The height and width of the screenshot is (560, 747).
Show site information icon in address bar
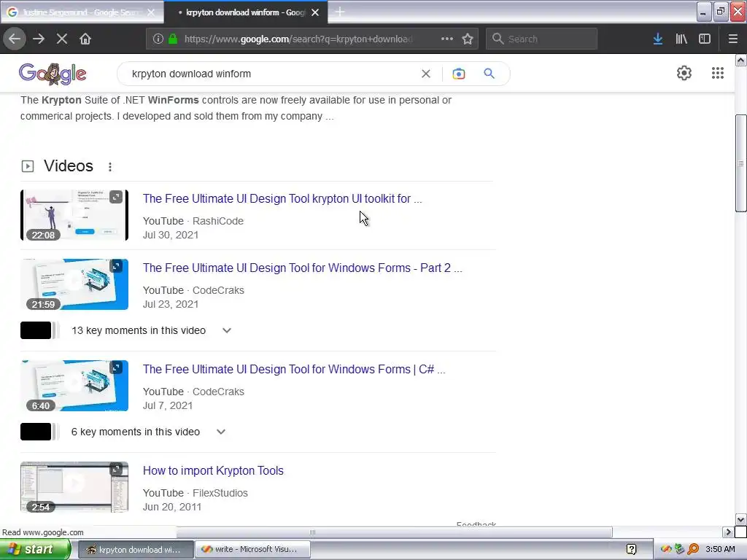coord(158,39)
